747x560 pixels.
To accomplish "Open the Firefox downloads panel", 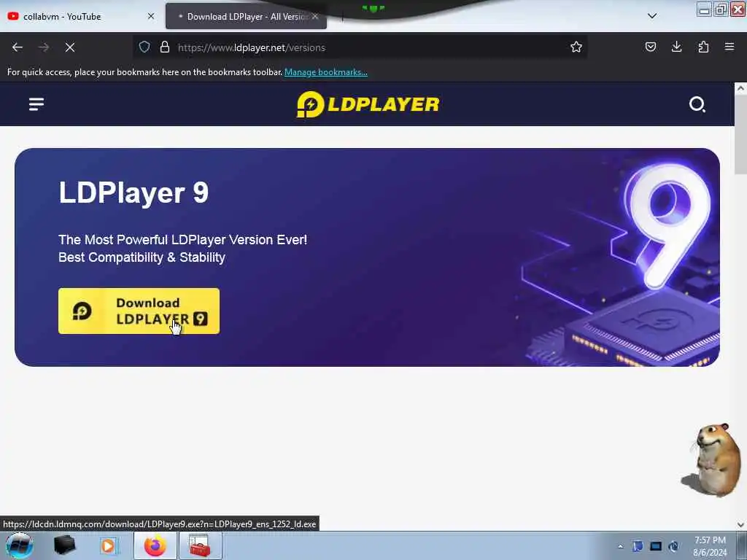I will click(x=676, y=47).
